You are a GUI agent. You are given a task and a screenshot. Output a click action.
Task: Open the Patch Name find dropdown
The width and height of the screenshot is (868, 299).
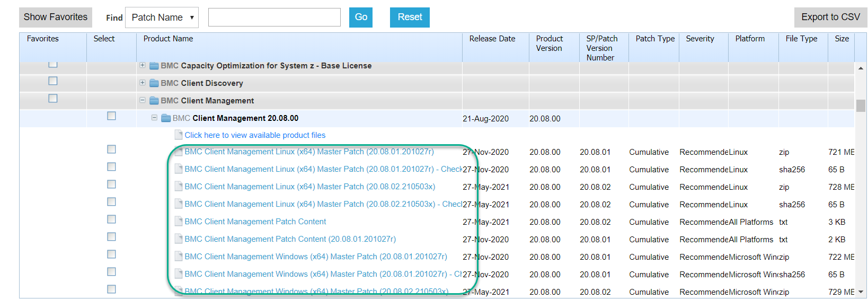tap(162, 17)
